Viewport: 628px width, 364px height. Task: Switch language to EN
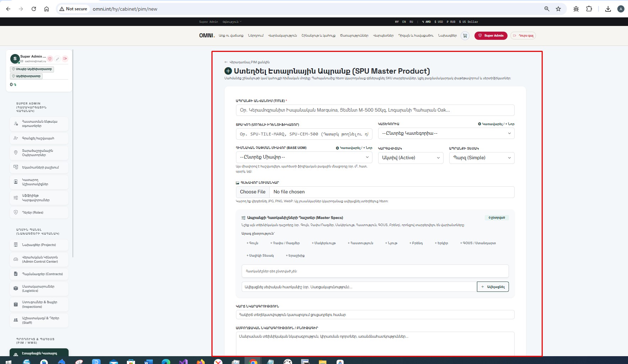tap(404, 22)
